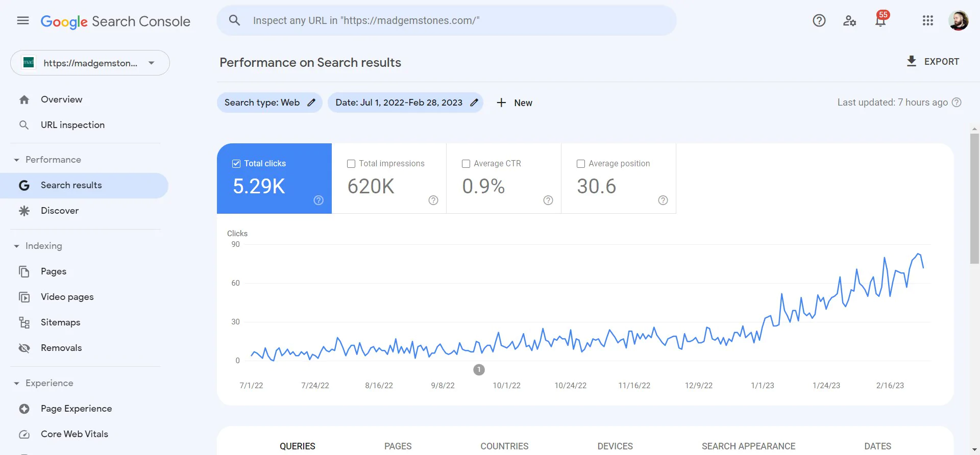Edit the date range filter pencil
Viewport: 980px width, 455px height.
[474, 103]
